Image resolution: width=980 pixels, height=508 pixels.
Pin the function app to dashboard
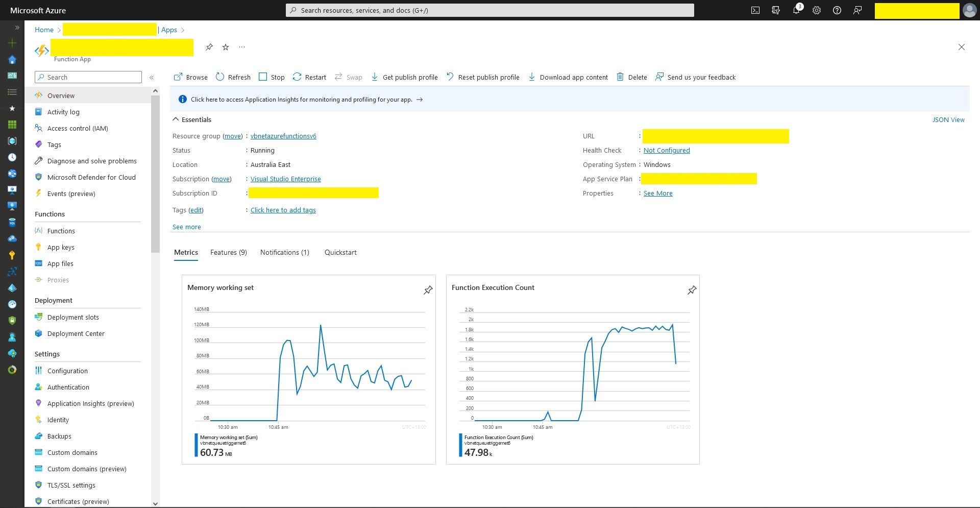pyautogui.click(x=209, y=47)
